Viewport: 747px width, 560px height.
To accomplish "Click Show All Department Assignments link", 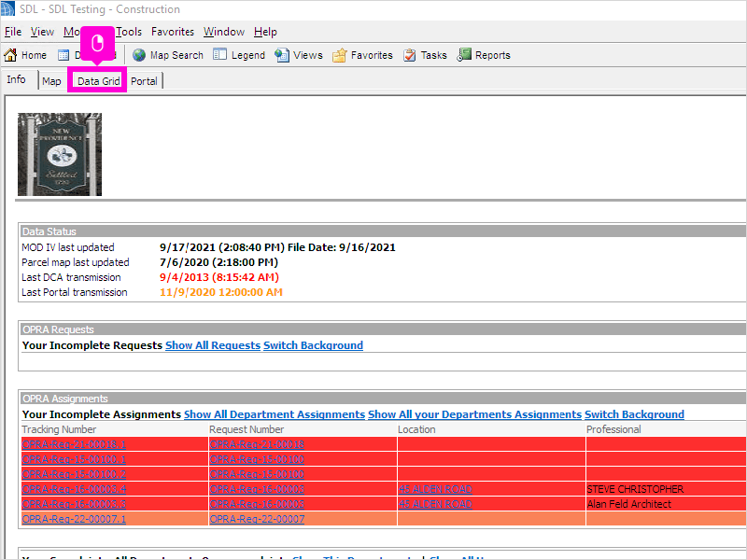I will click(275, 414).
